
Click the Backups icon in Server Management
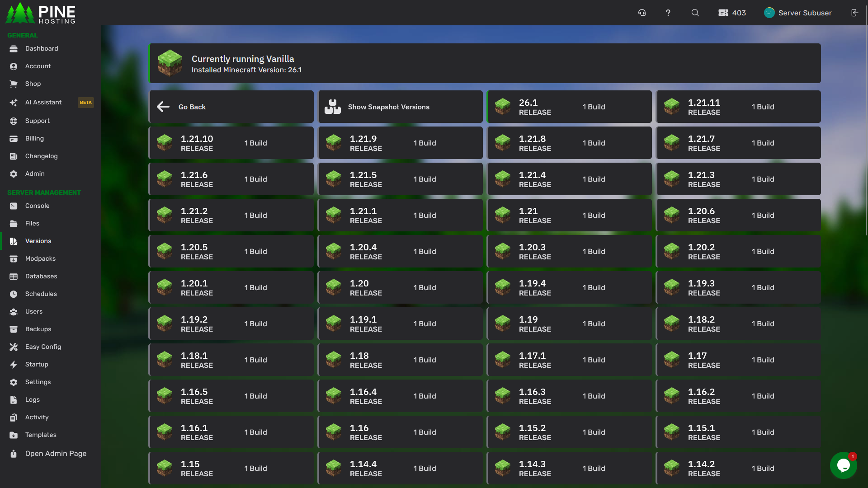(14, 329)
